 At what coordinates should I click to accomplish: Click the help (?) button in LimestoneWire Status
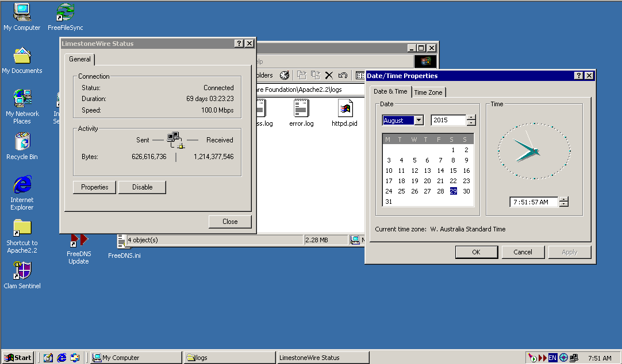(239, 44)
